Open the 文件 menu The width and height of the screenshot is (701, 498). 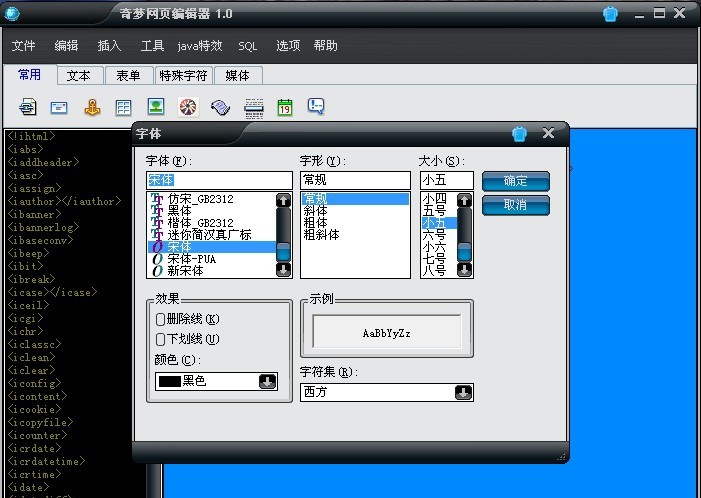[x=23, y=46]
